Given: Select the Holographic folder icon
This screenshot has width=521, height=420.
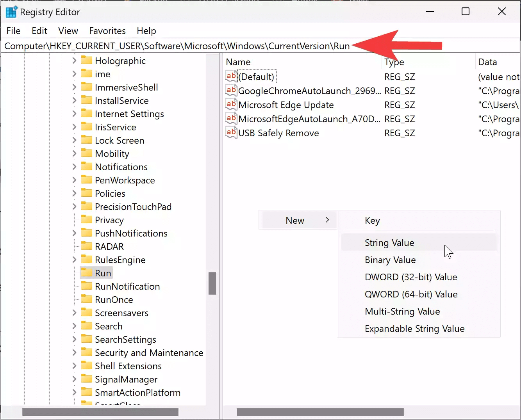Looking at the screenshot, I should [86, 61].
